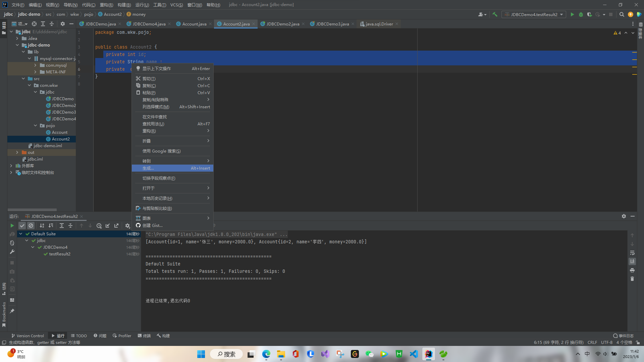Toggle Show Passed checkmark button

point(22,226)
